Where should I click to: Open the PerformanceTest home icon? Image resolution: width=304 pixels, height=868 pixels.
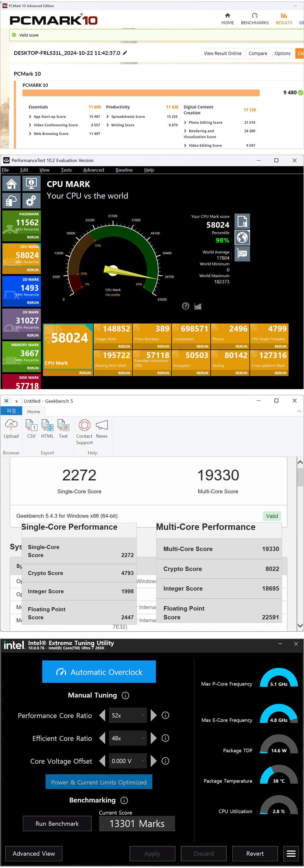coord(11,184)
